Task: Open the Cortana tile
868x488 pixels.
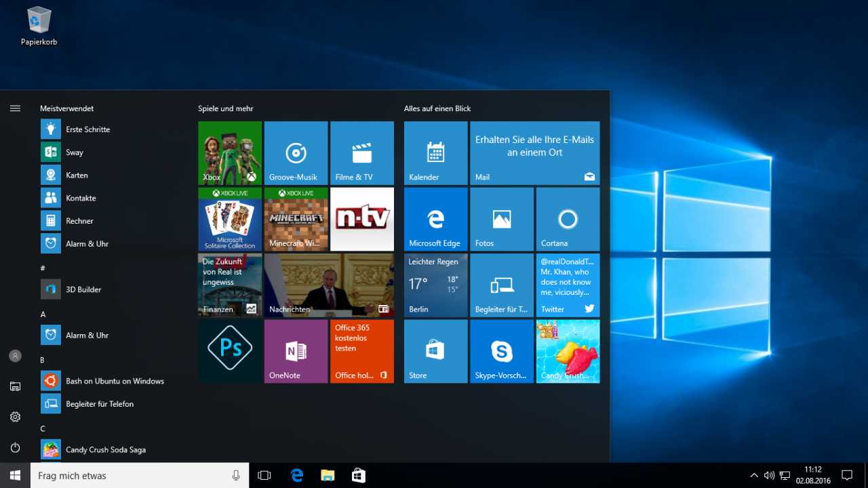Action: point(568,220)
